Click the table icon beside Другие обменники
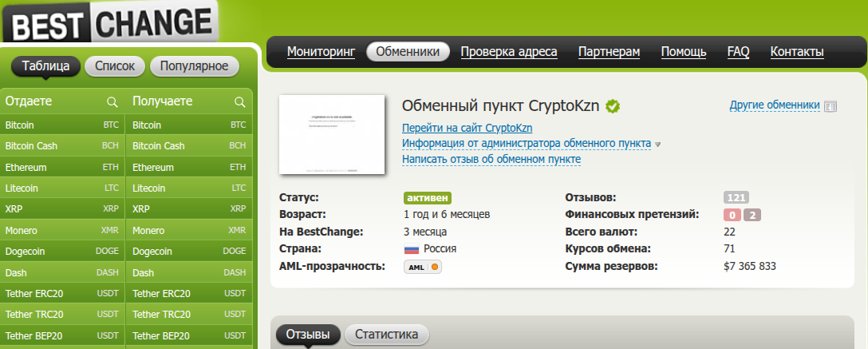This screenshot has width=868, height=349. pos(831,106)
